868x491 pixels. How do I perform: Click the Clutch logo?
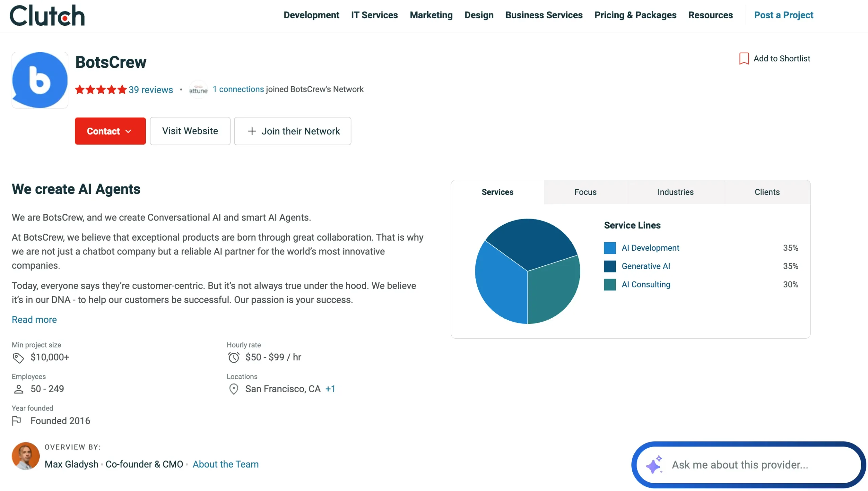click(47, 15)
